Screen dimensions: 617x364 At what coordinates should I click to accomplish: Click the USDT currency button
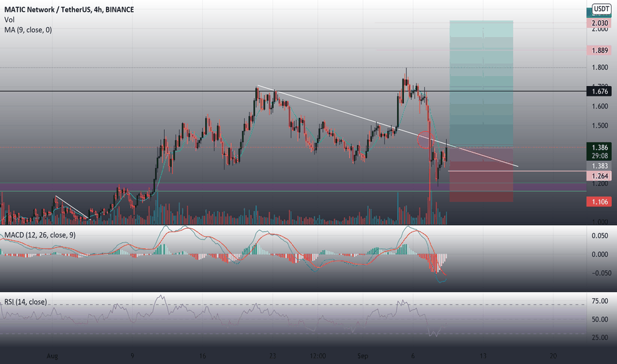[x=601, y=9]
